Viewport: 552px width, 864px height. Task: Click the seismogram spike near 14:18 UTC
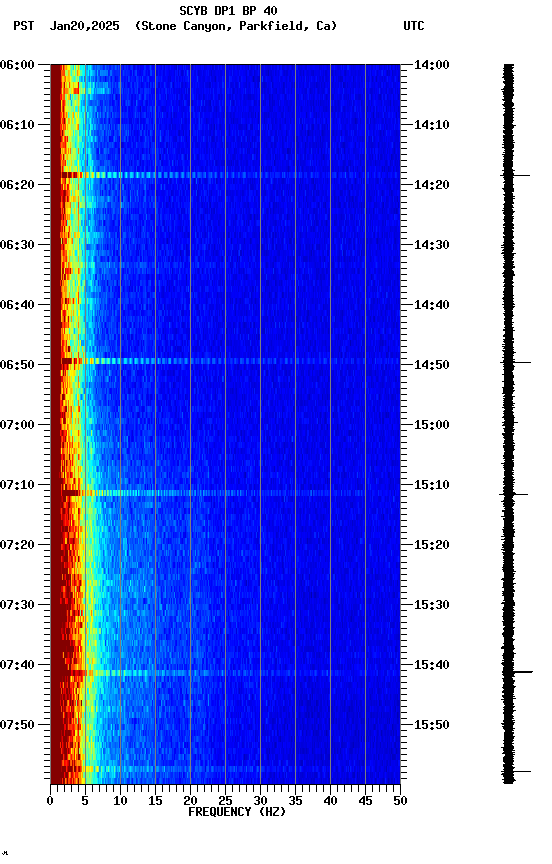tap(515, 175)
